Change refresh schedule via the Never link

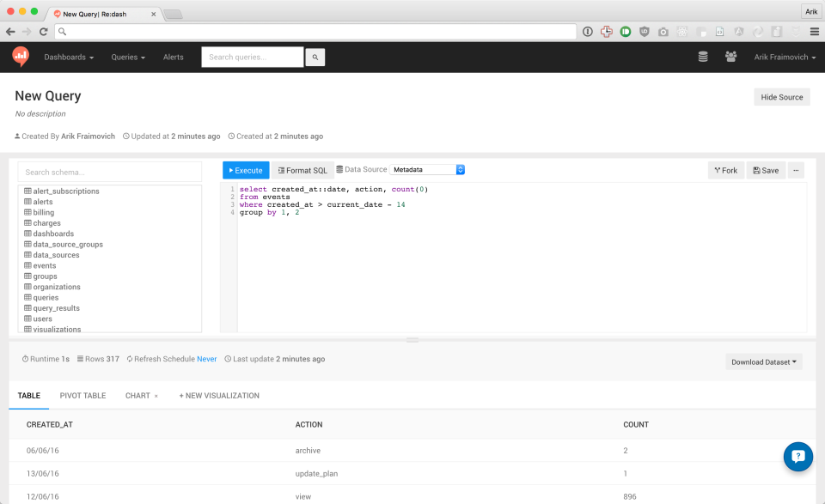[206, 359]
